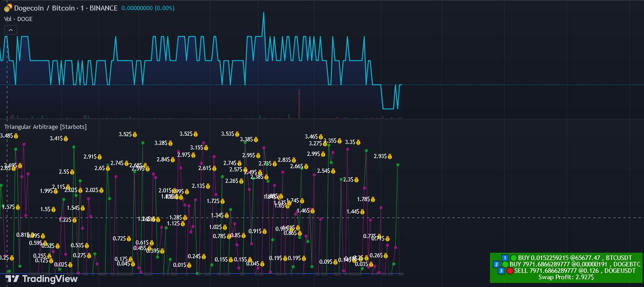This screenshot has width=644, height=287.
Task: Click the green BUY circle for BTCUSDT
Action: pos(514,258)
